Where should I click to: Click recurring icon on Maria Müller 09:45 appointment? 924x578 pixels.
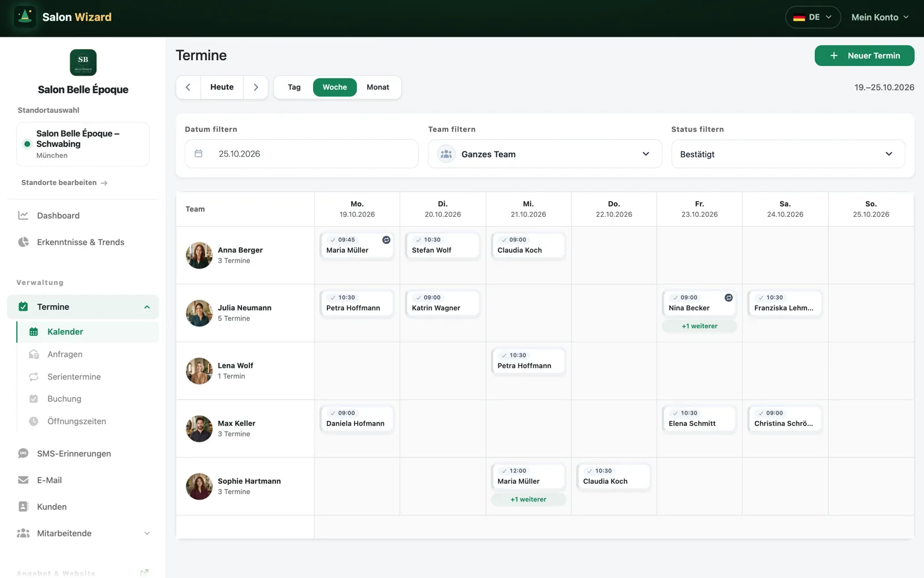[x=386, y=240]
